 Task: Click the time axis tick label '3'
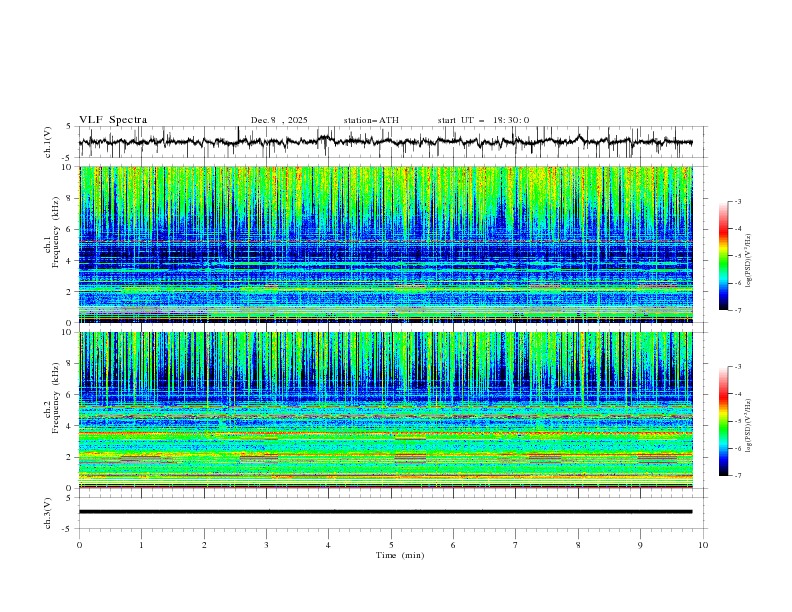pyautogui.click(x=266, y=545)
